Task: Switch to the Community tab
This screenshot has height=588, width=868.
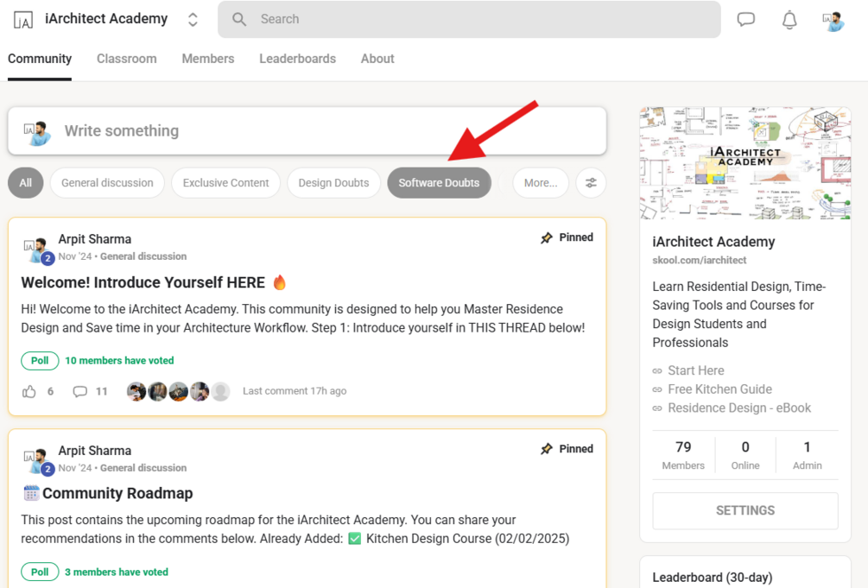Action: 40,59
